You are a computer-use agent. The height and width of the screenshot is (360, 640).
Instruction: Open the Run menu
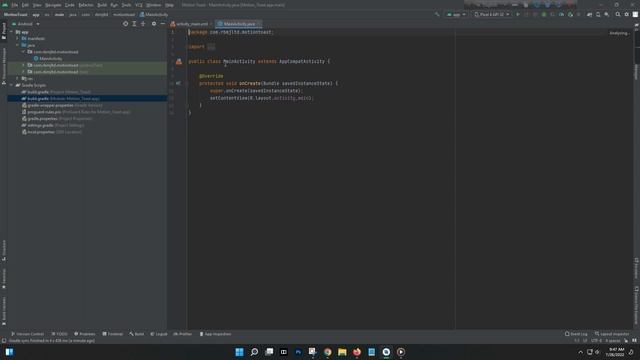pyautogui.click(x=114, y=5)
